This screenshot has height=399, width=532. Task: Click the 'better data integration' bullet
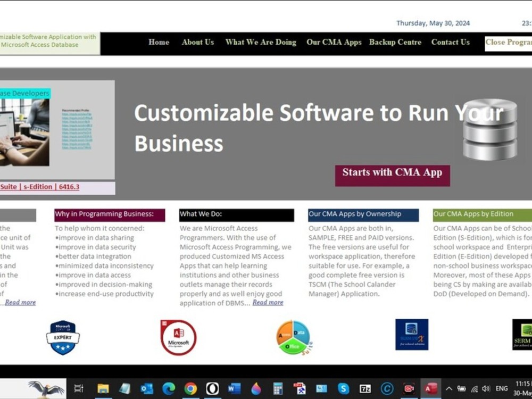coord(93,256)
